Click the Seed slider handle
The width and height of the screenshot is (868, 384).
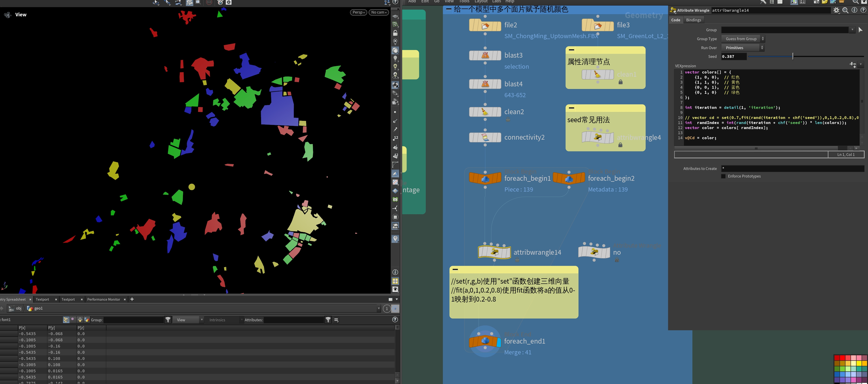tap(793, 56)
